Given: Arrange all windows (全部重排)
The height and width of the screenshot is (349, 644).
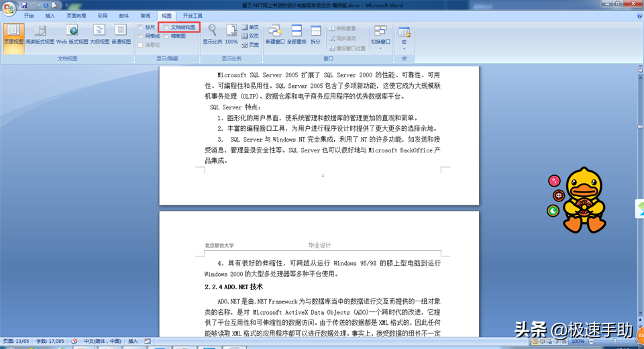Looking at the screenshot, I should (296, 34).
